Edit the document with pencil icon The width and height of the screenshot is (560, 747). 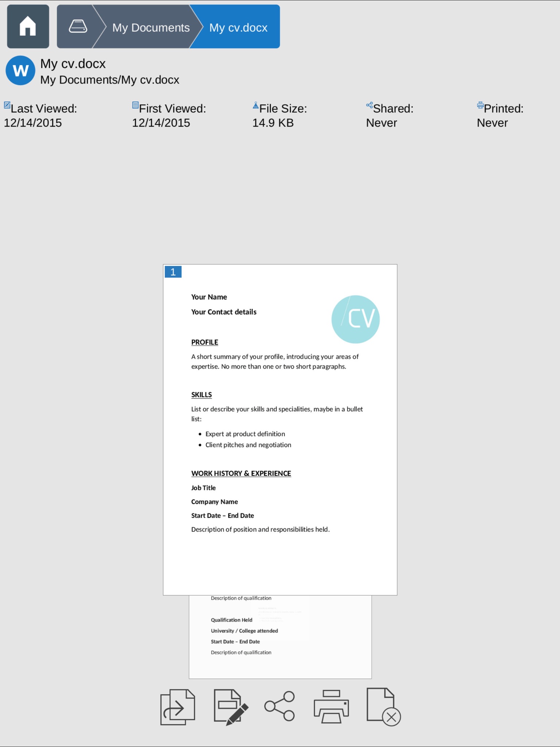[x=231, y=707]
